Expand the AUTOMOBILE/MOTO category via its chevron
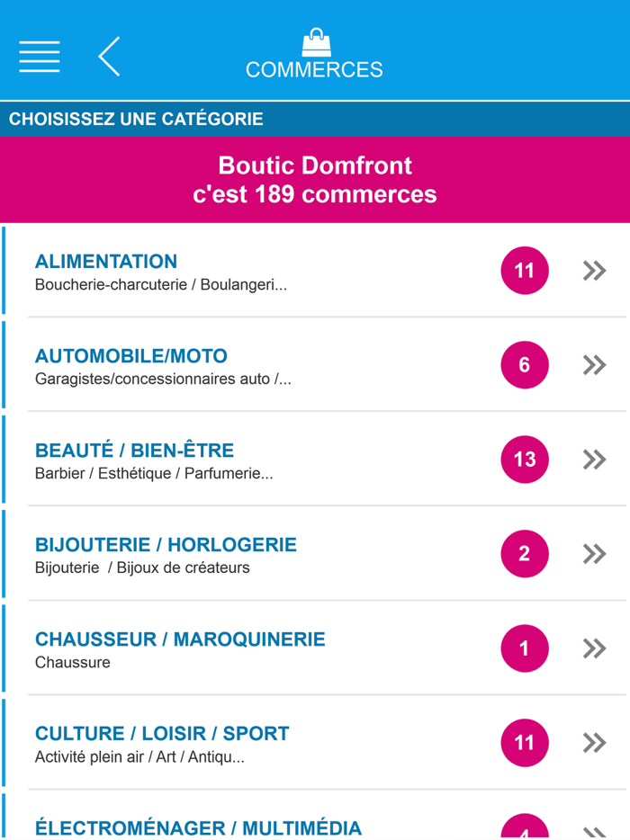Screen dimensions: 630x840 pyautogui.click(x=593, y=365)
